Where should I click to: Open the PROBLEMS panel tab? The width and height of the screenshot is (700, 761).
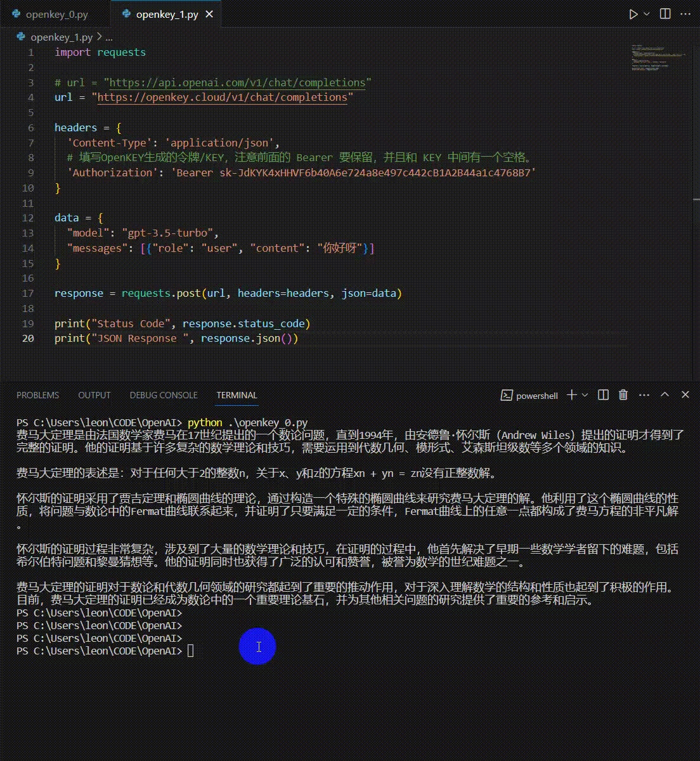click(37, 395)
